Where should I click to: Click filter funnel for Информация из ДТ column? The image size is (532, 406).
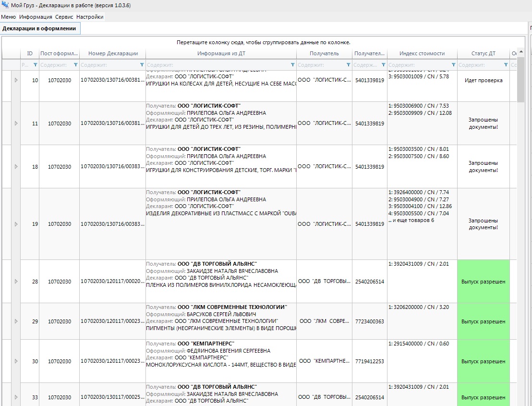pos(292,64)
